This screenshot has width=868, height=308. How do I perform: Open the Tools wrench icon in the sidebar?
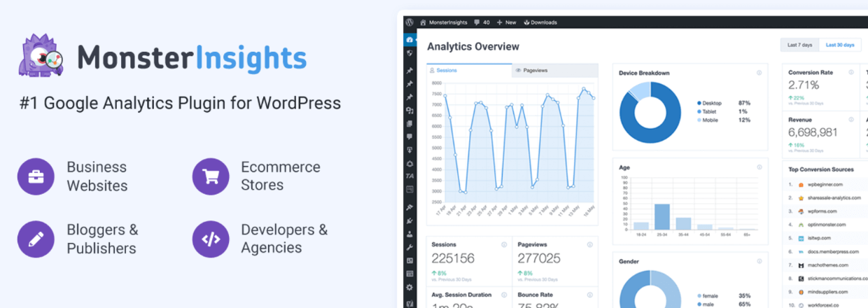(409, 247)
